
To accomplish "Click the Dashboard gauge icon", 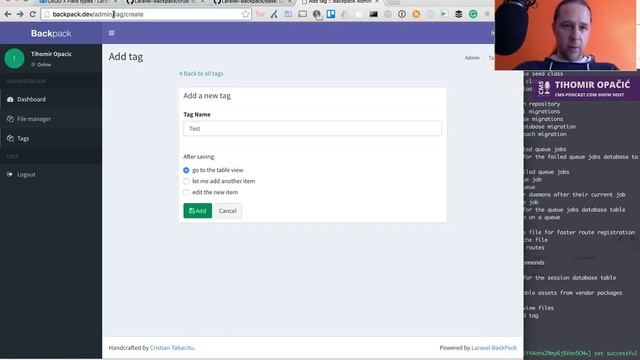I will click(10, 99).
